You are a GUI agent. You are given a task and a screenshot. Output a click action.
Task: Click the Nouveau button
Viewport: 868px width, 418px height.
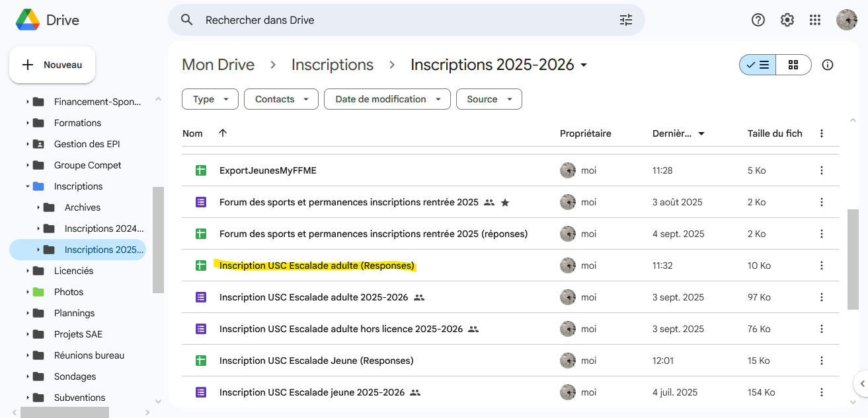(52, 65)
